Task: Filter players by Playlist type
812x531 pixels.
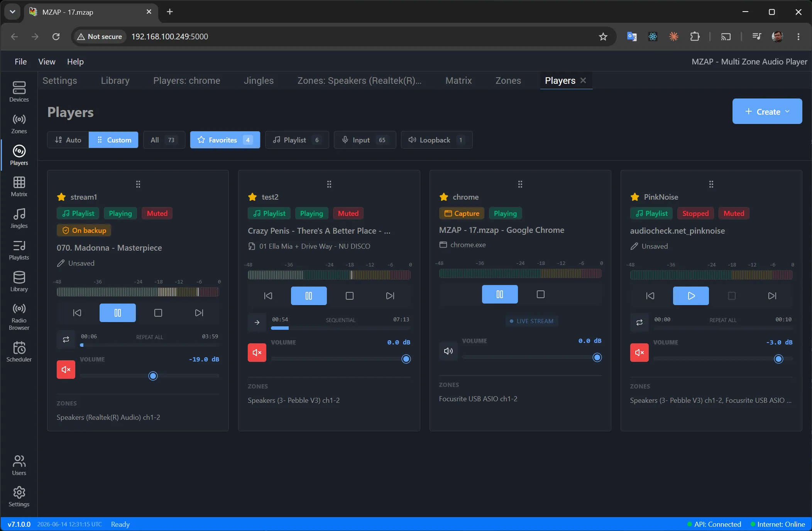Action: tap(297, 140)
